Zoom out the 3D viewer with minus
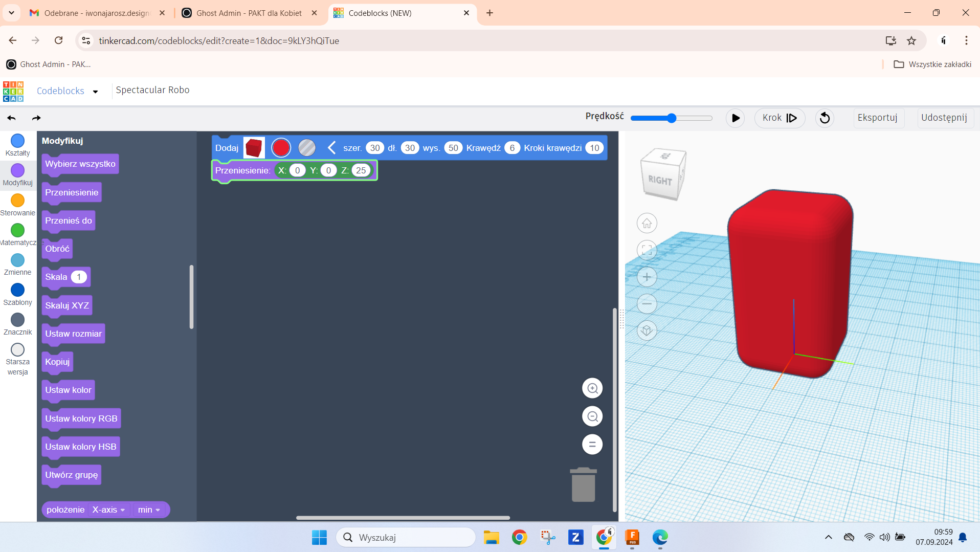The height and width of the screenshot is (552, 980). click(647, 304)
